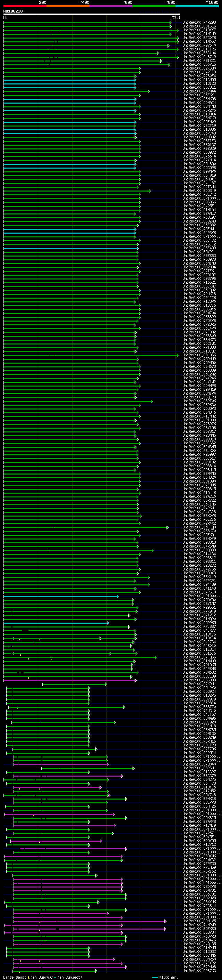Click the cyan ~100% legend segment
Viewport: 222px width, 980px height.
click(x=197, y=6)
